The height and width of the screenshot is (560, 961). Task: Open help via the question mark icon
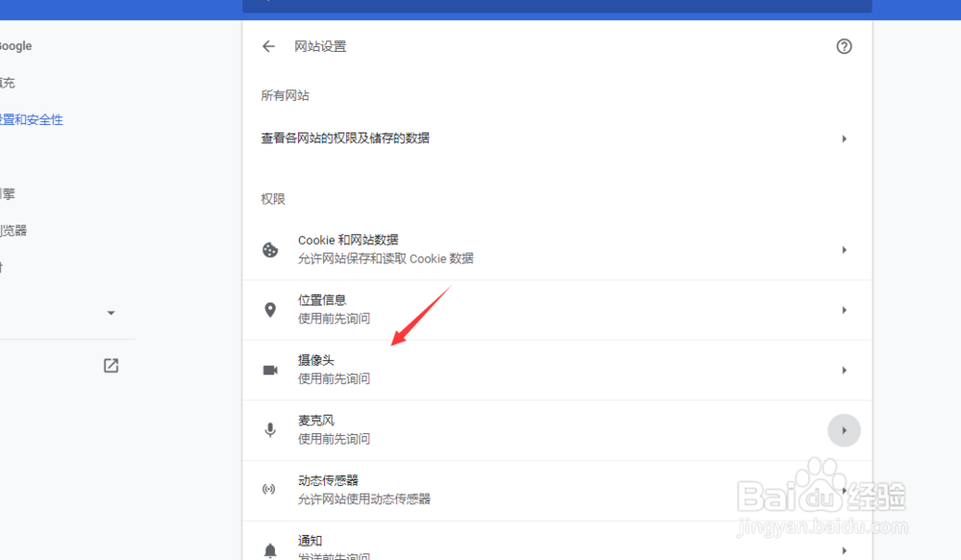(x=844, y=46)
